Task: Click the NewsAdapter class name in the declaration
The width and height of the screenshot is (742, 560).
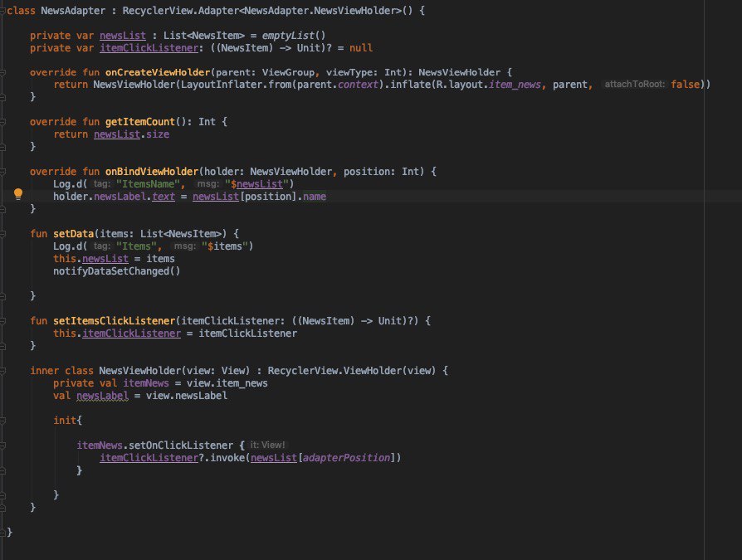Action: click(x=73, y=11)
